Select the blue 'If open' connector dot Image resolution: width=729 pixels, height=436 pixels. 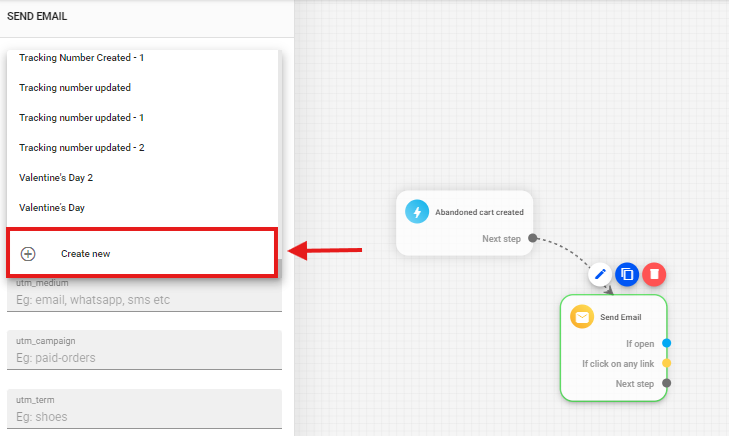667,343
